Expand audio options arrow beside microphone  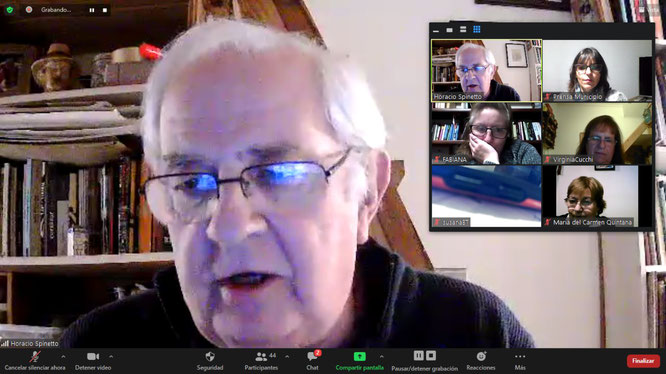pyautogui.click(x=63, y=357)
